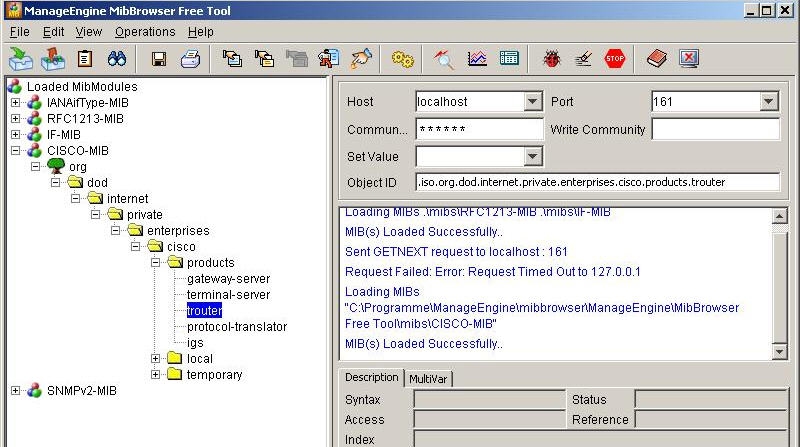Select the private folder node
Screen dimensions: 800x447
click(x=144, y=214)
